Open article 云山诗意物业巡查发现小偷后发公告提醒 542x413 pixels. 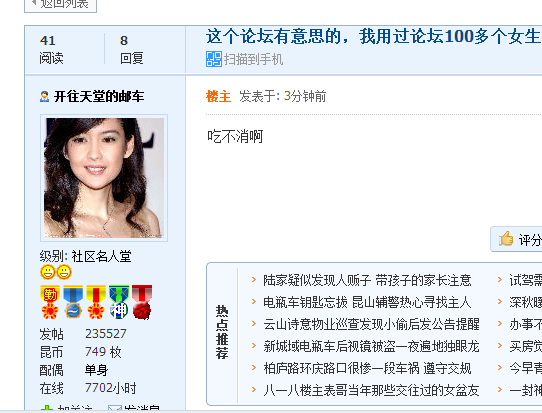pos(371,324)
